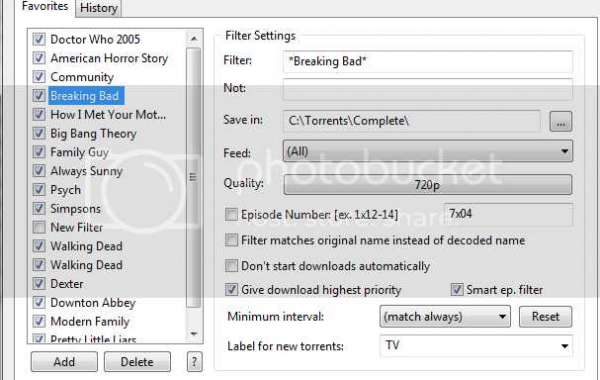Toggle How I Met Your Mot... checkbox
This screenshot has width=600, height=380.
coord(39,114)
